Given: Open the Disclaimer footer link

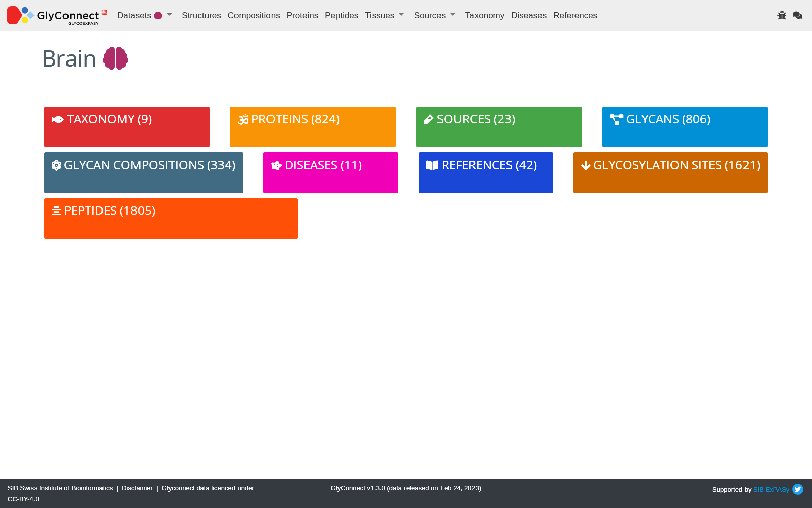Looking at the screenshot, I should [x=137, y=488].
